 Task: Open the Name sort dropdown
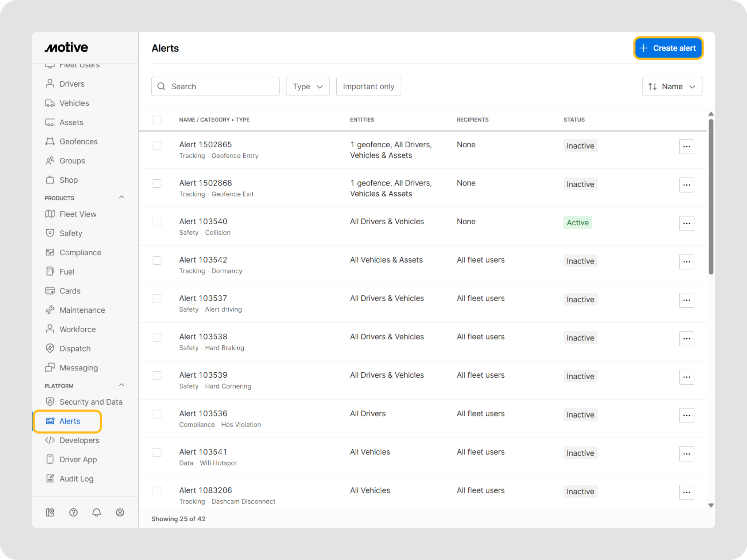pos(671,86)
